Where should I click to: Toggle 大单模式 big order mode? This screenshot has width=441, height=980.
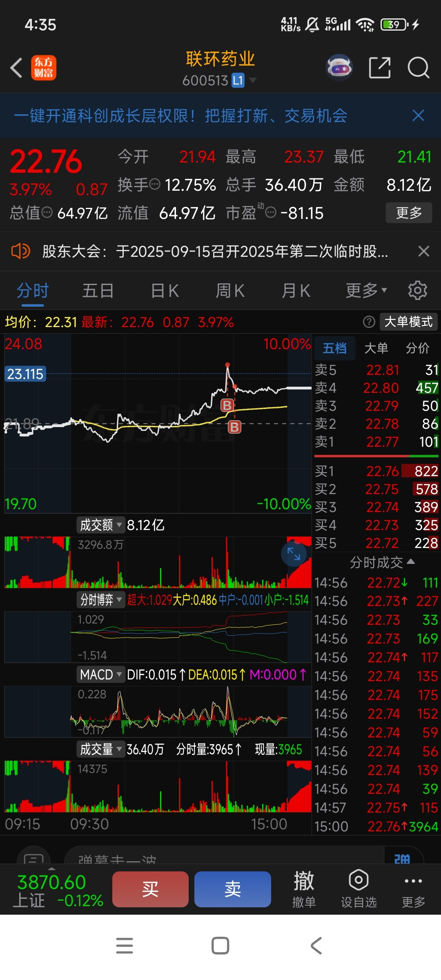(x=408, y=322)
